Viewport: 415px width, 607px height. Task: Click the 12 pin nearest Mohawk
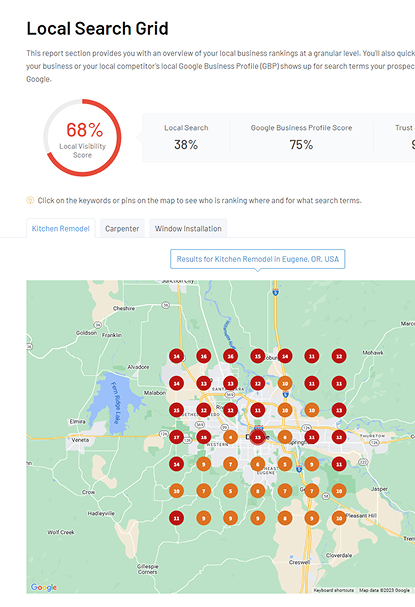click(x=339, y=356)
